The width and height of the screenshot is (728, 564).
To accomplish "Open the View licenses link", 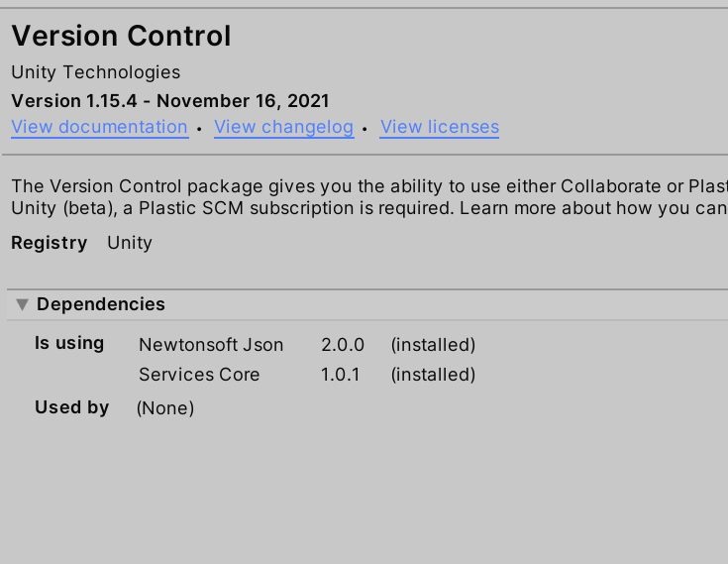I will [439, 127].
